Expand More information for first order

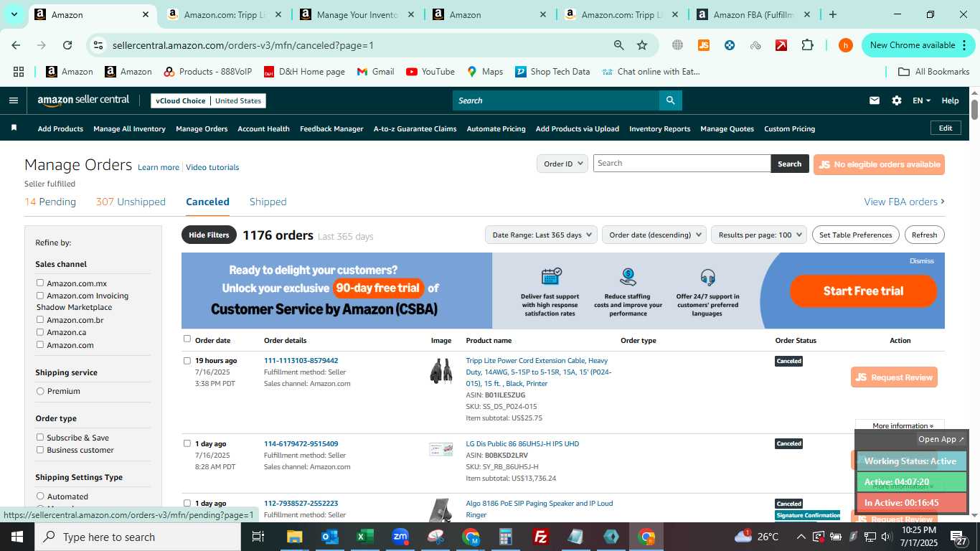(903, 425)
